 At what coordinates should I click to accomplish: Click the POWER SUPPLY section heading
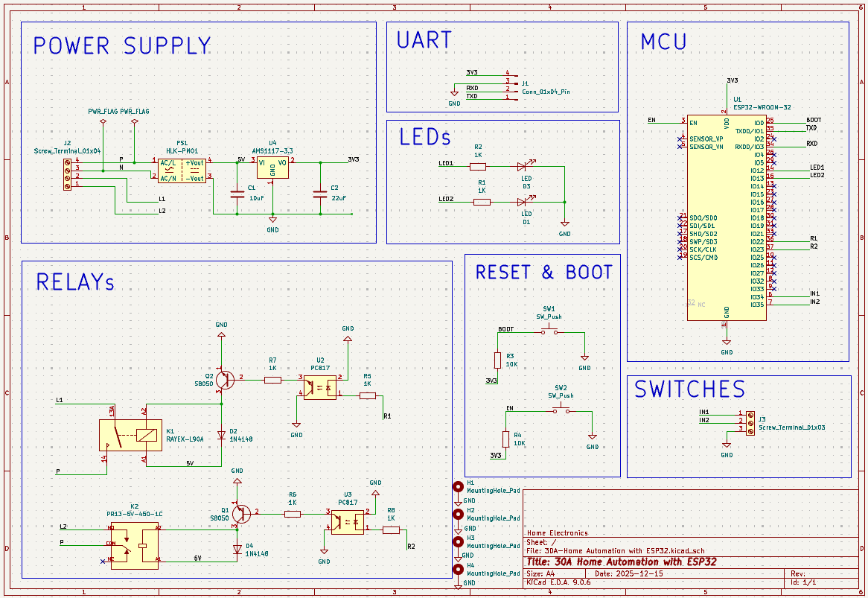click(x=122, y=45)
